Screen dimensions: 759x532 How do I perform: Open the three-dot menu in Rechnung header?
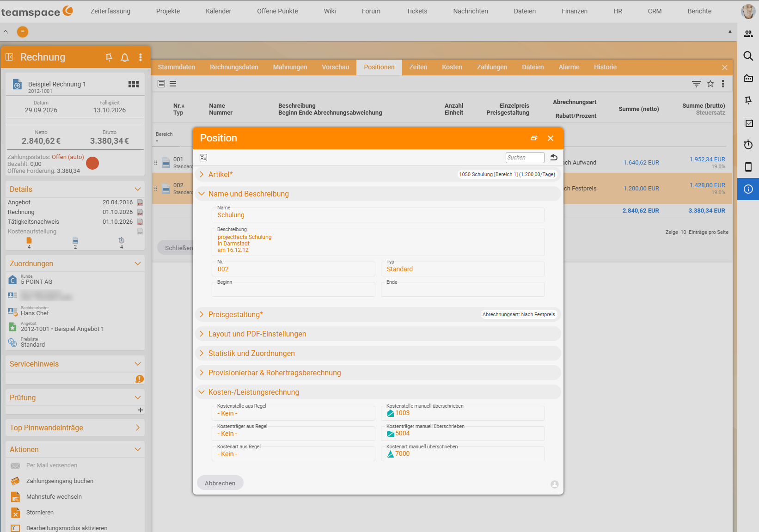[141, 57]
